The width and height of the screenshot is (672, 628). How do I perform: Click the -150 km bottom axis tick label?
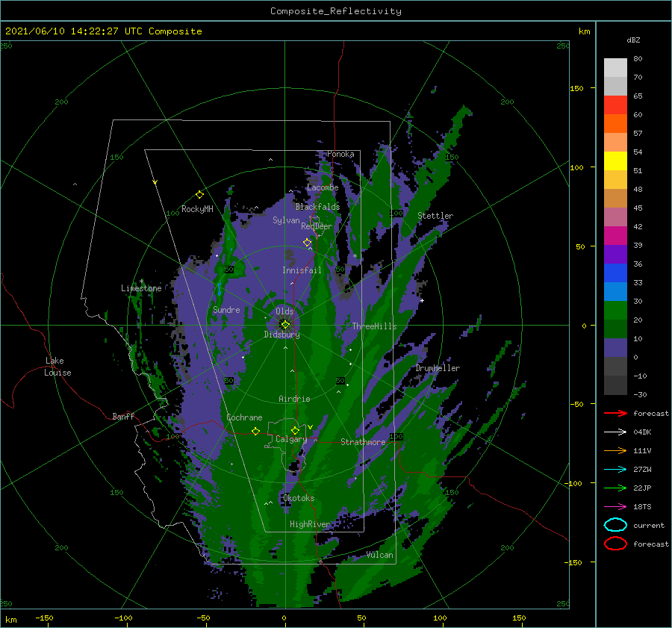[x=44, y=618]
